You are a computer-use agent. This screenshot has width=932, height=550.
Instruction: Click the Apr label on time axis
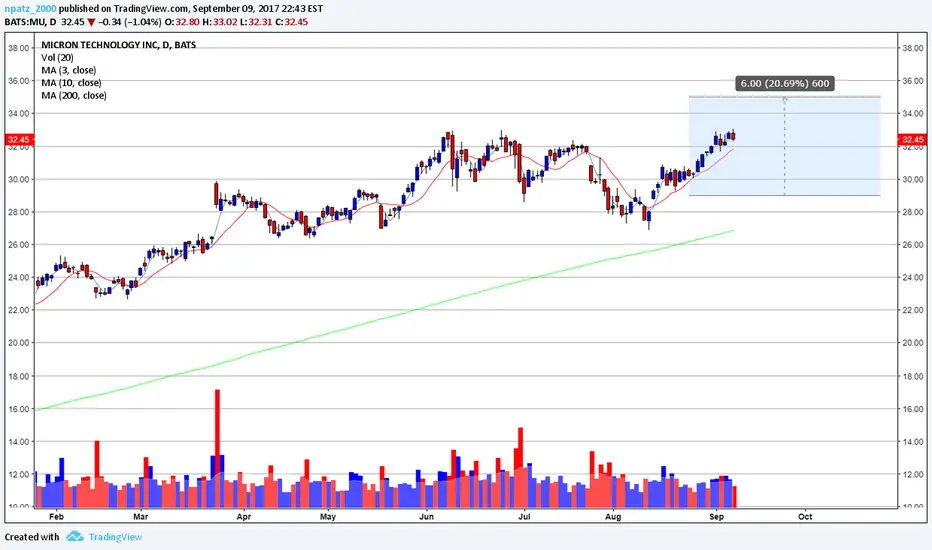244,517
